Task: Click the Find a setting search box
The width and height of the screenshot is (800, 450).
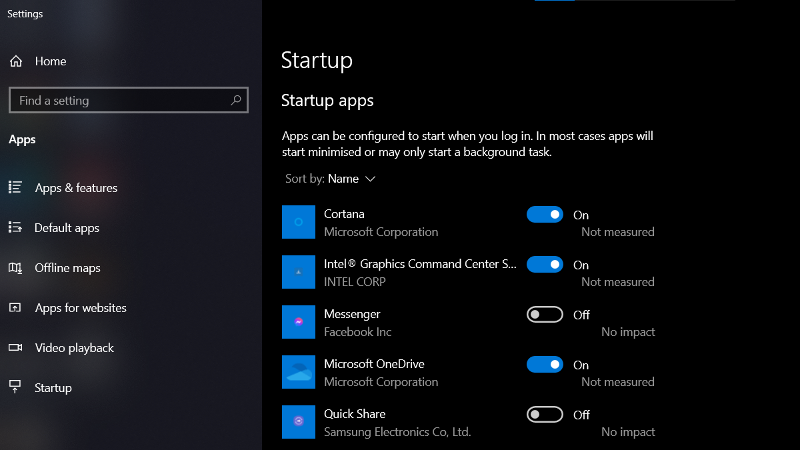Action: (129, 100)
